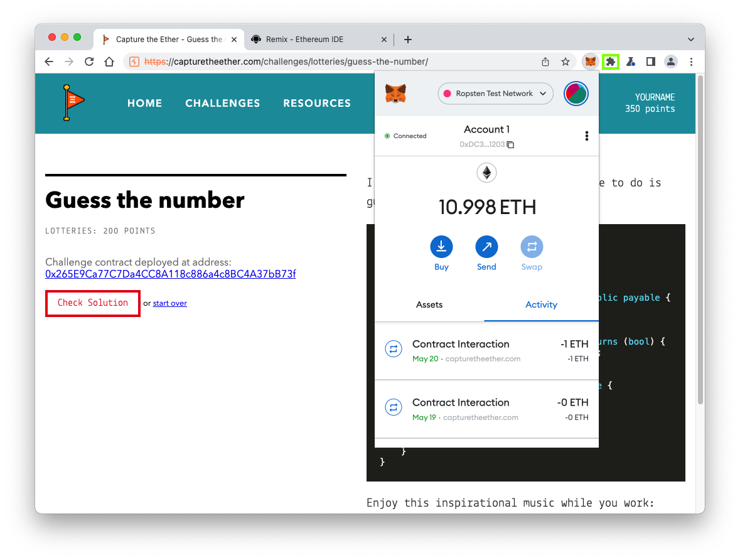Click the Check Solution button
This screenshot has height=560, width=740.
click(x=93, y=303)
